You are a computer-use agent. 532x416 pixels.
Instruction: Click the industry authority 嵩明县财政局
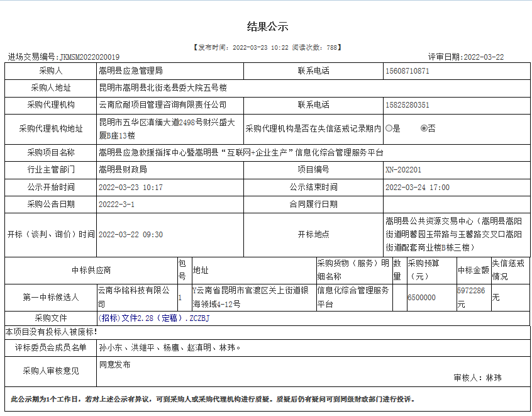pos(123,170)
